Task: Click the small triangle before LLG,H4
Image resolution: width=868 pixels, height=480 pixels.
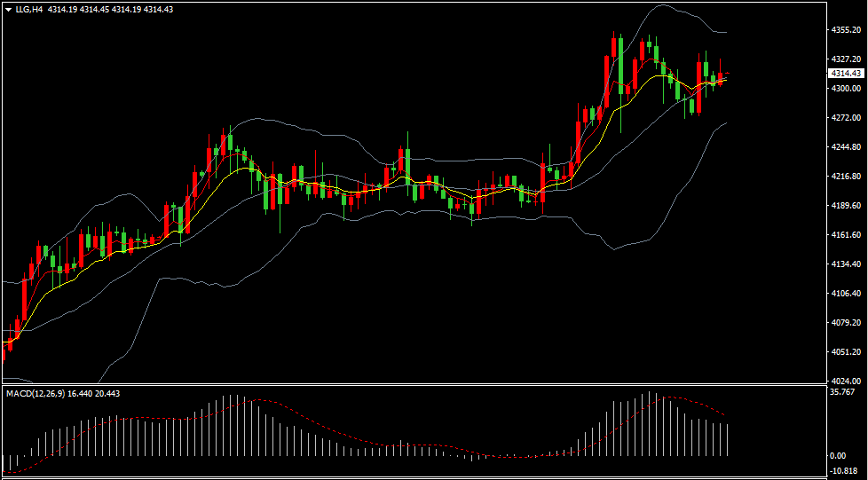Action: pyautogui.click(x=7, y=9)
